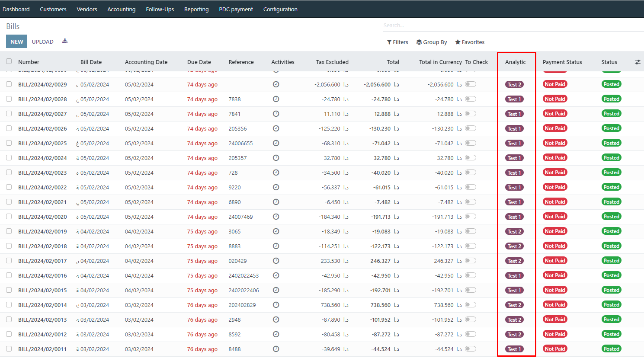Check the box for BILL/2024/02/0020
Screen dimensions: 644x358
tap(9, 217)
